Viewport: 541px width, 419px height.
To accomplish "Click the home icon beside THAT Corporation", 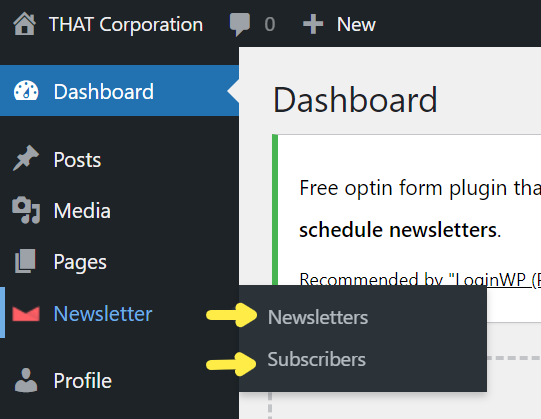I will pyautogui.click(x=24, y=24).
